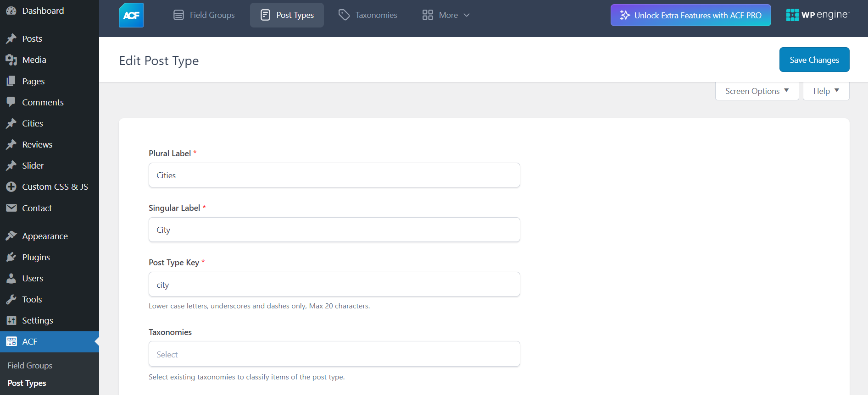Click the Contact envelope icon

(11, 208)
